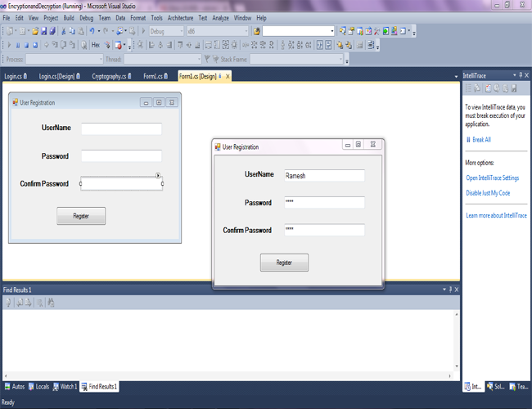
Task: Click the Open File folder icon
Action: pyautogui.click(x=35, y=31)
